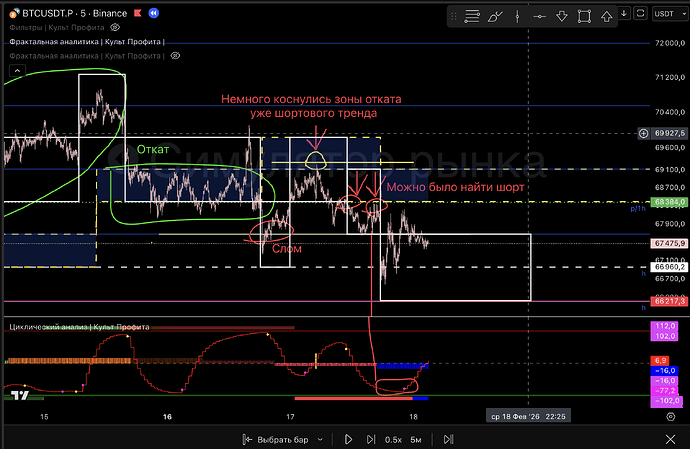Open the 0.5x replay speed selector
The image size is (690, 449).
click(x=394, y=439)
